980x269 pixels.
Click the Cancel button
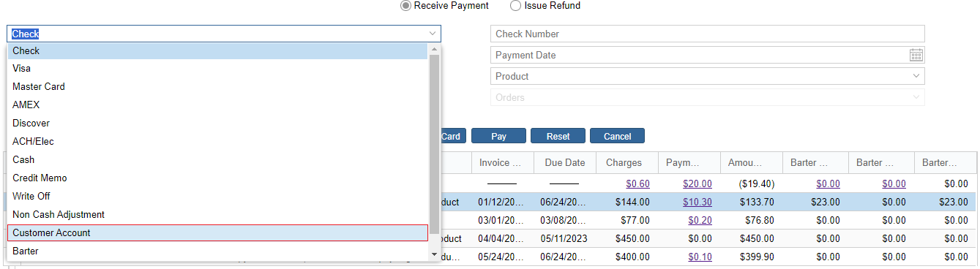tap(617, 136)
